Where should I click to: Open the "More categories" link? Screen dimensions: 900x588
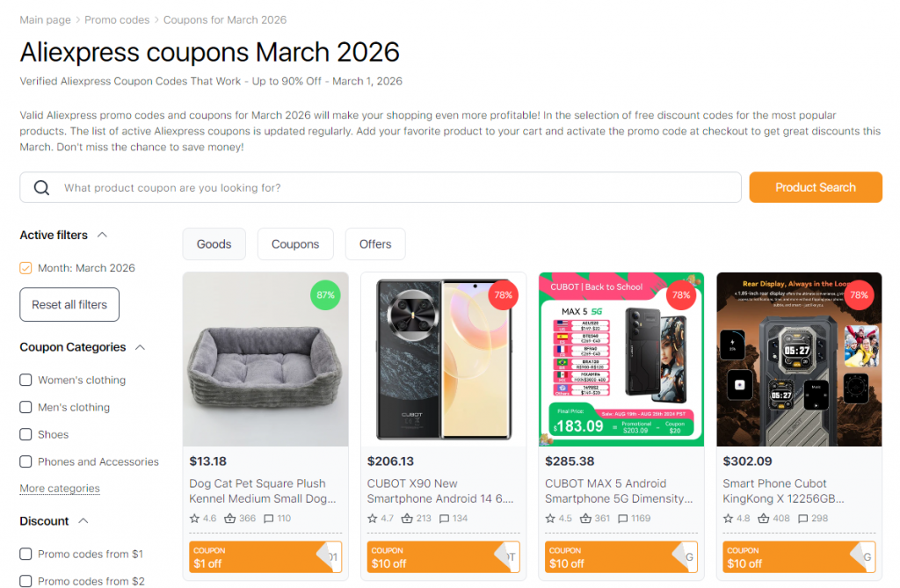coord(59,488)
